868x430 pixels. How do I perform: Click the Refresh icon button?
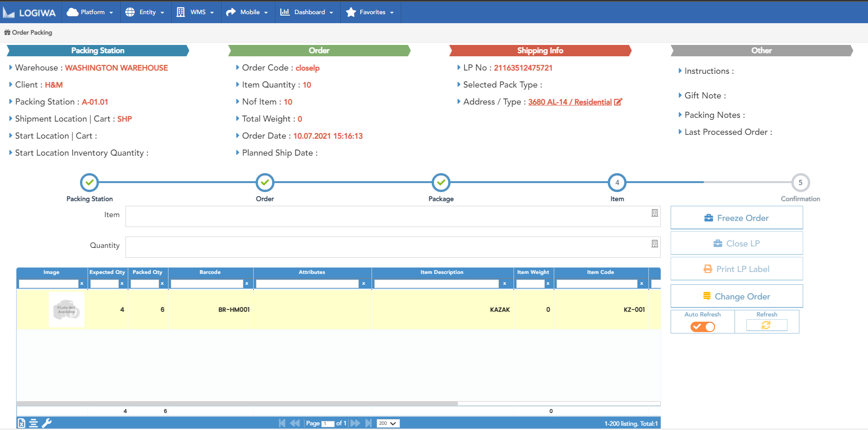tap(767, 325)
